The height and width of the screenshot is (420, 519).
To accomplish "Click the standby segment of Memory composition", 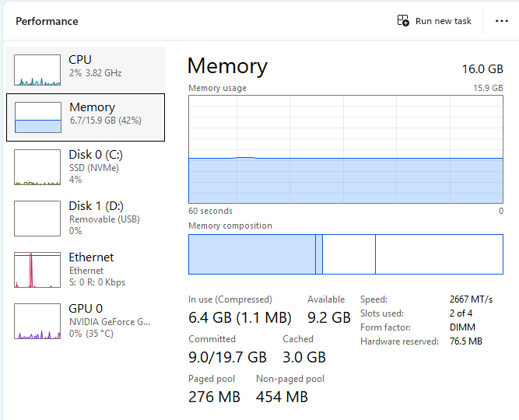I will pos(349,254).
